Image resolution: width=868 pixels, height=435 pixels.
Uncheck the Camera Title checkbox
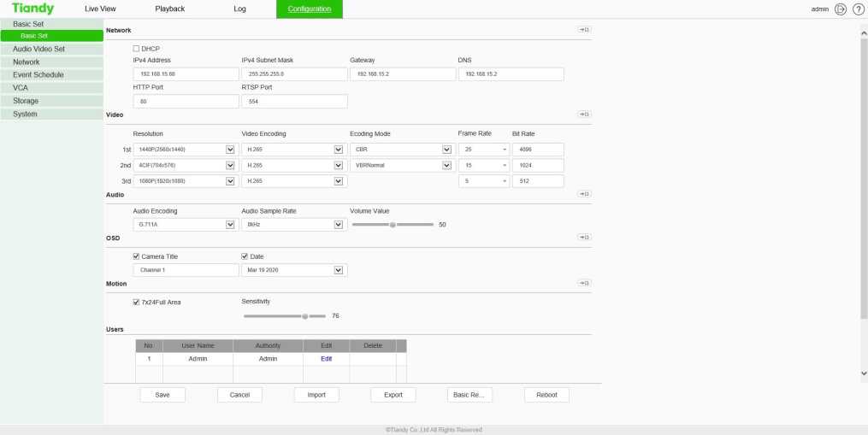coord(137,256)
